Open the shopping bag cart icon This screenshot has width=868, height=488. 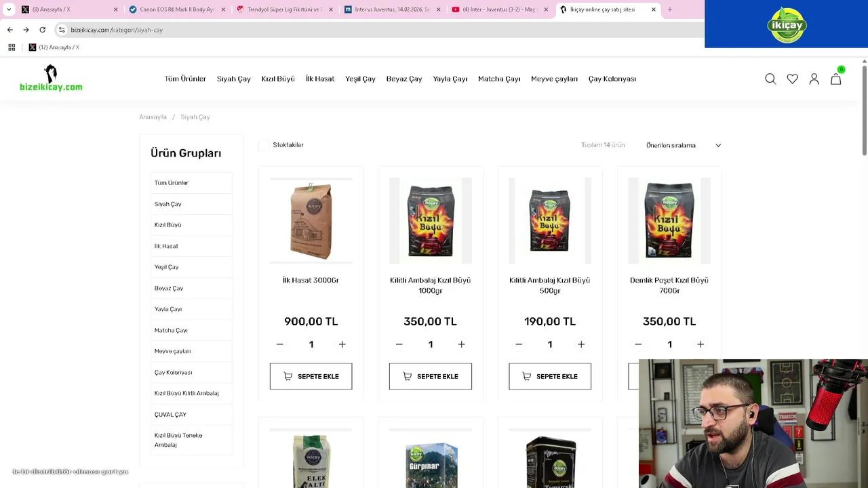[836, 79]
